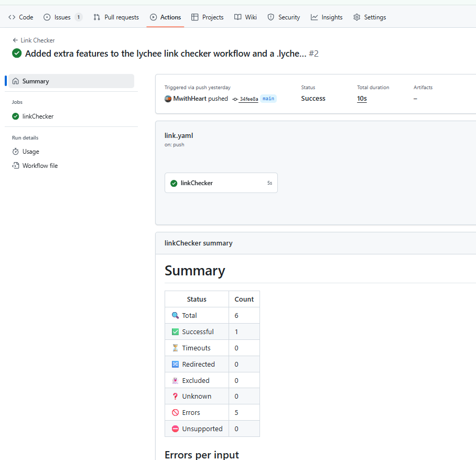Click the Security shield icon
476x460 pixels.
coord(271,17)
